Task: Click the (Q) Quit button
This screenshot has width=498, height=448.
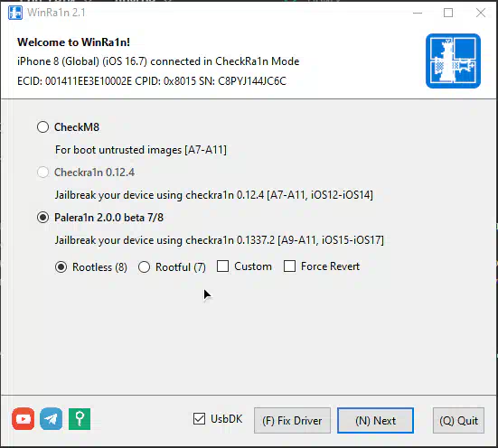Action: [458, 421]
